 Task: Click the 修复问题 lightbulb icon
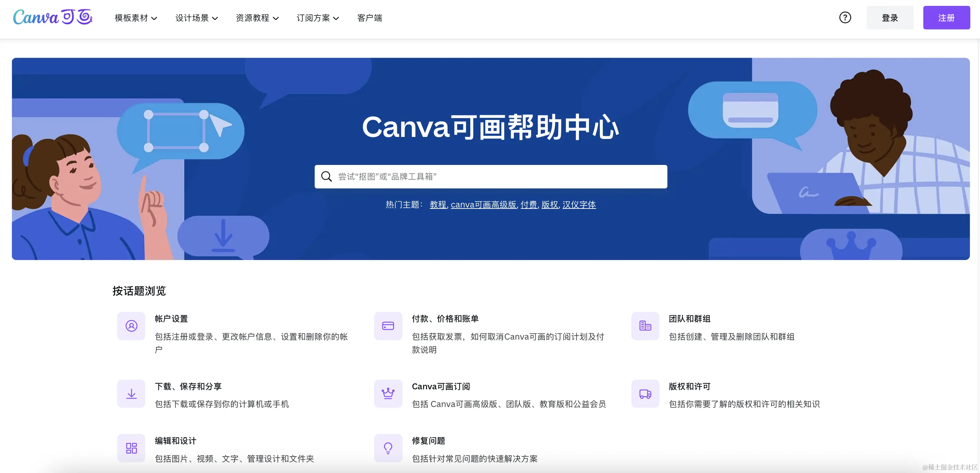388,448
